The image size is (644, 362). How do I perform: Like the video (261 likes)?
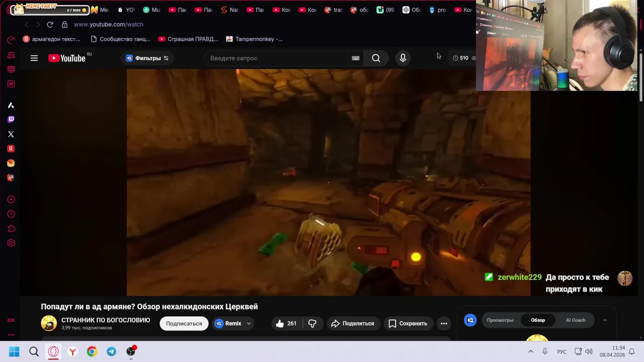286,324
